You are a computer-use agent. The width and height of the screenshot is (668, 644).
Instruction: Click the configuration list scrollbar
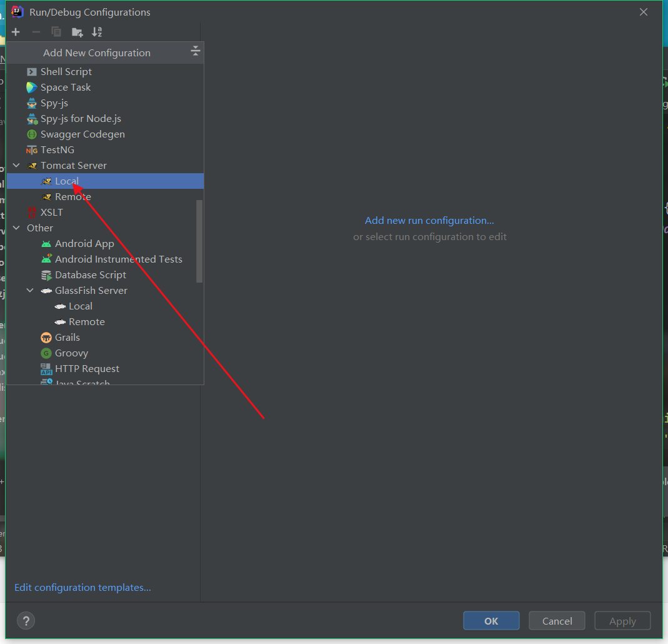pos(199,241)
